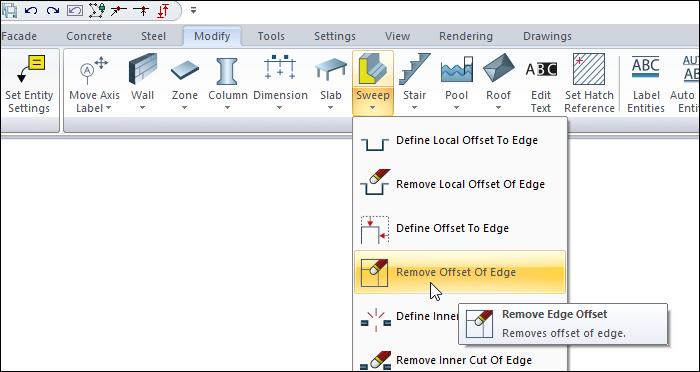Screen dimensions: 700x372
Task: Choose Remove Local Offset Of Edge
Action: click(460, 184)
